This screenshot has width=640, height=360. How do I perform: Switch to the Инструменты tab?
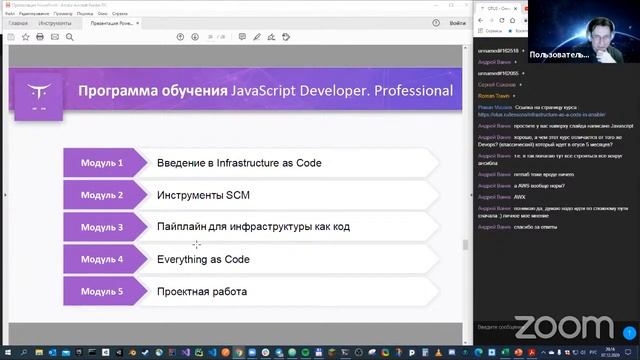pos(55,23)
